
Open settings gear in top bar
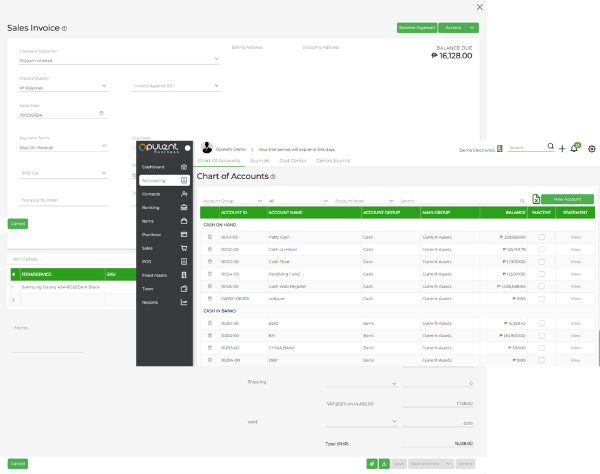pos(592,148)
